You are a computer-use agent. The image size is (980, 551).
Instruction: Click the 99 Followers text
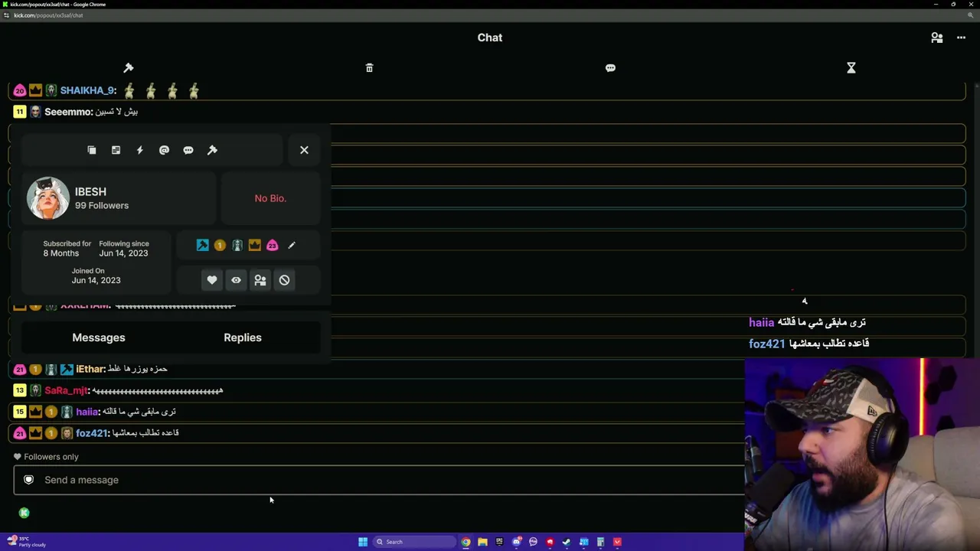pyautogui.click(x=102, y=205)
